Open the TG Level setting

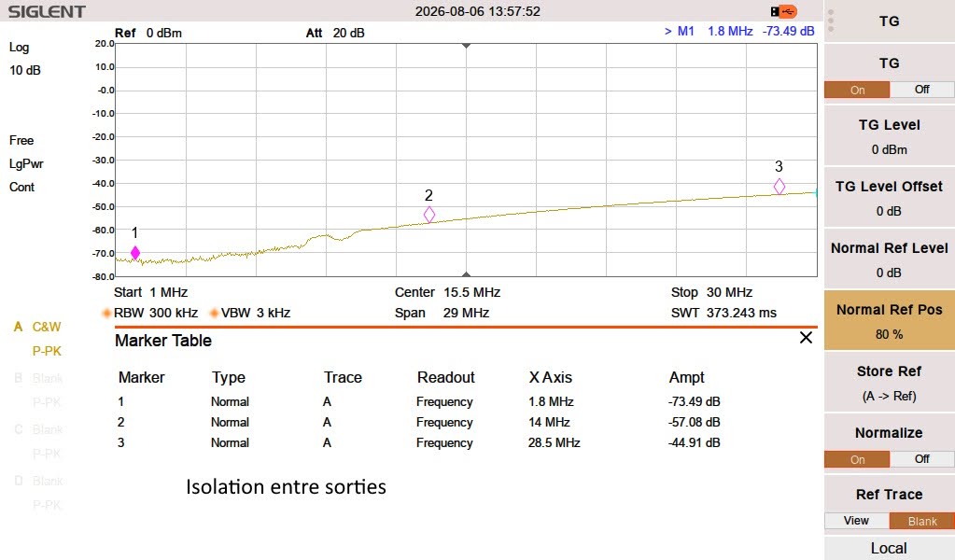(890, 136)
